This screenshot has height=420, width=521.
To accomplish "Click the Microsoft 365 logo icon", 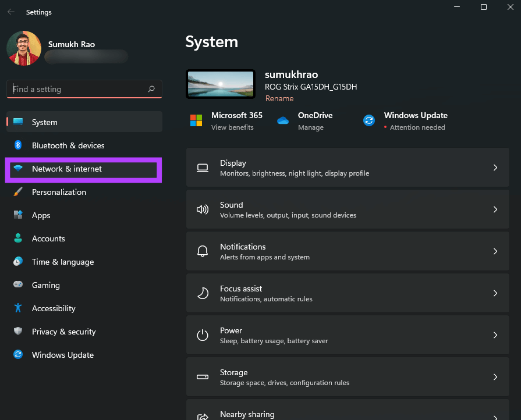I will coord(196,120).
